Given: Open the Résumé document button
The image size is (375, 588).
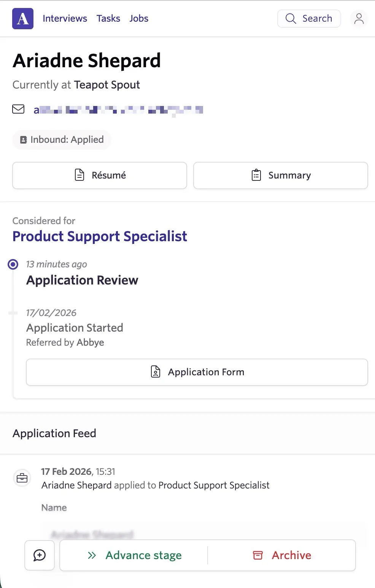Looking at the screenshot, I should click(100, 175).
